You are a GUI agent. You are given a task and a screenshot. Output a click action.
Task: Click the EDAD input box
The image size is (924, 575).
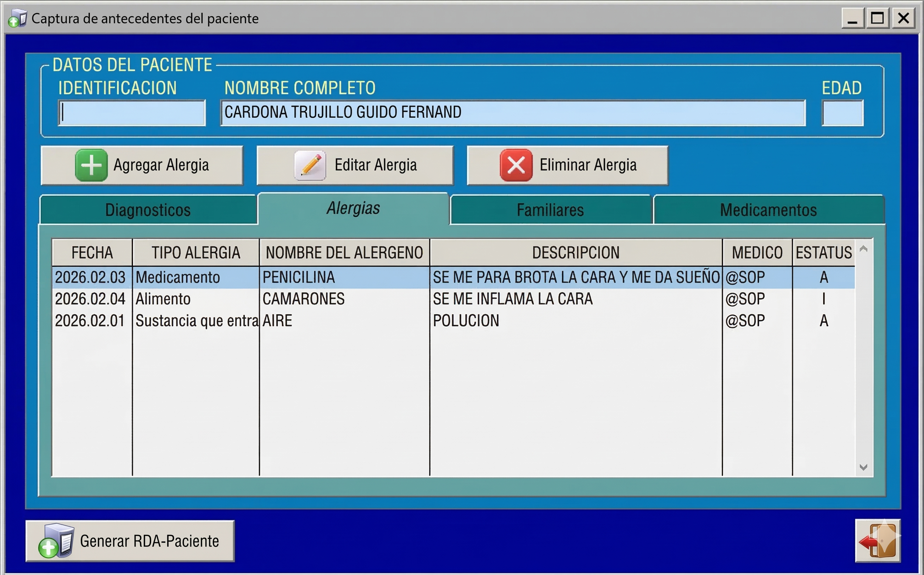click(842, 113)
